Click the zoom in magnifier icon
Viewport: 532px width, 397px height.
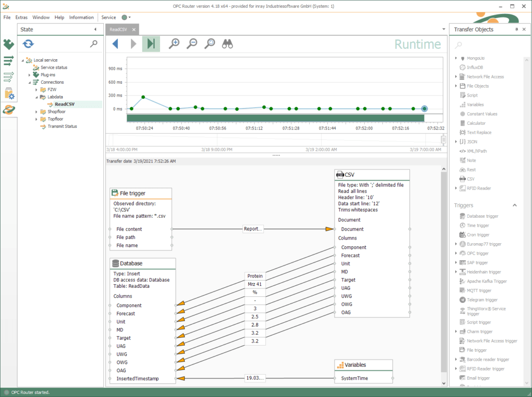click(x=175, y=44)
